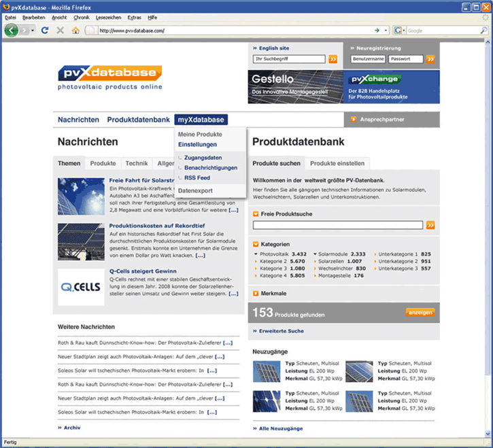Screen dimensions: 493x448
Task: Click the Firefox back arrow button
Action: click(11, 31)
